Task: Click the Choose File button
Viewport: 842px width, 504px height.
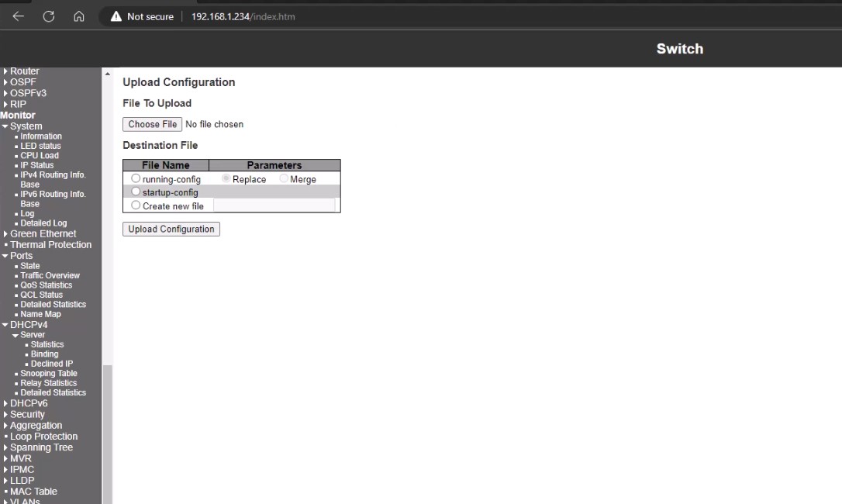Action: pos(153,124)
